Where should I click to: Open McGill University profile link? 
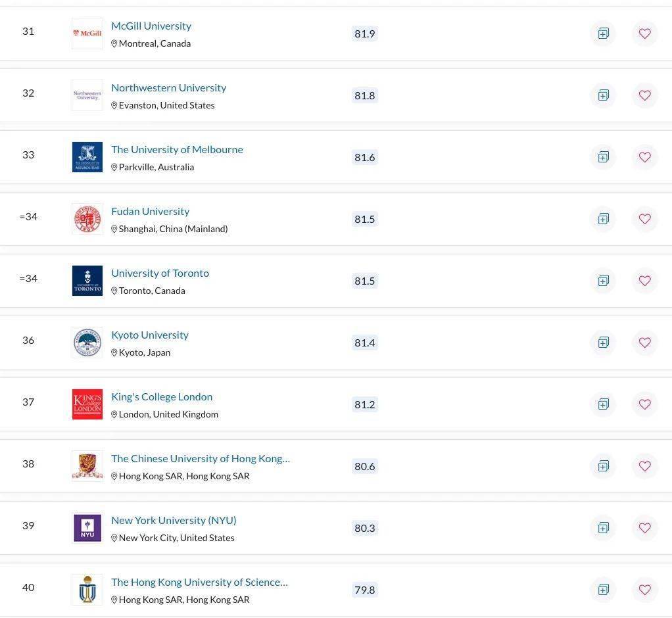(x=151, y=26)
